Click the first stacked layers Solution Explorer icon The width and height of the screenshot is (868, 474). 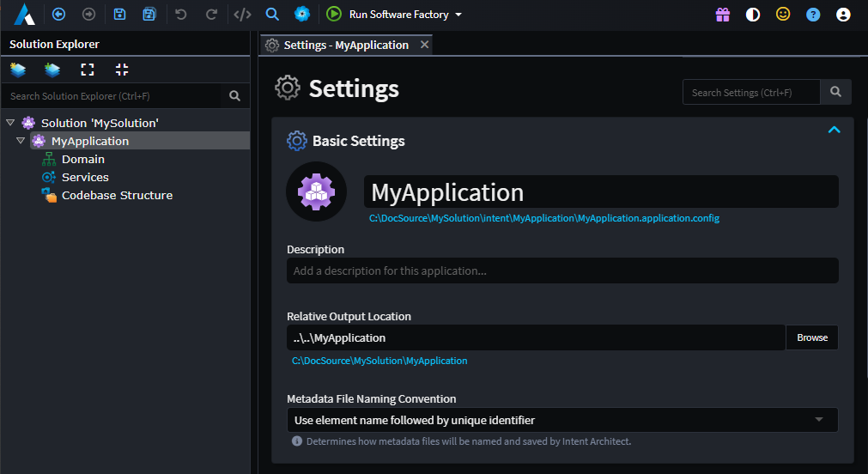[18, 70]
